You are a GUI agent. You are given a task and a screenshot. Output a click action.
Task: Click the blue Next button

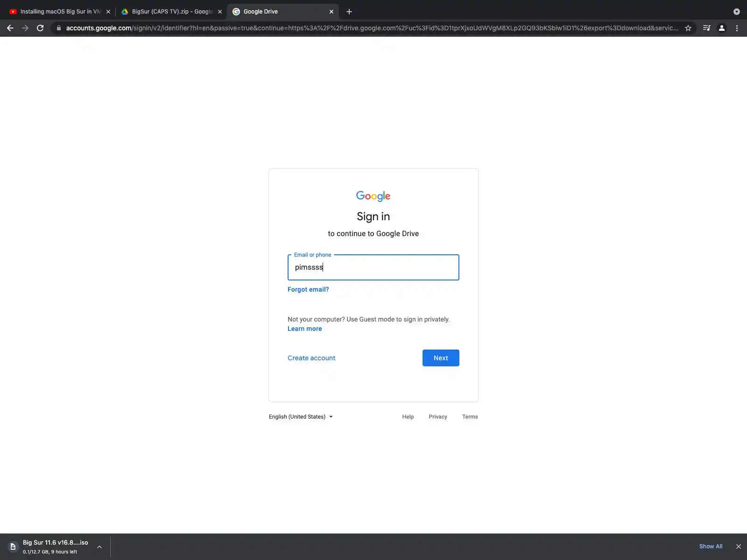(x=441, y=358)
